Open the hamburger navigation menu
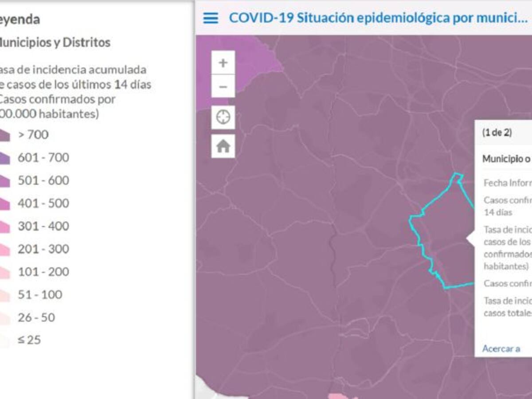This screenshot has height=399, width=532. pos(211,18)
